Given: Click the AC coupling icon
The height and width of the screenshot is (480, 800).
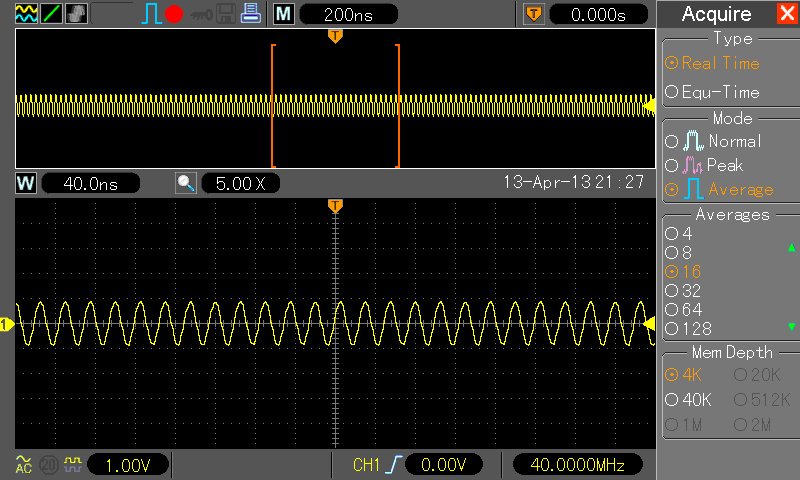Looking at the screenshot, I should tap(23, 464).
